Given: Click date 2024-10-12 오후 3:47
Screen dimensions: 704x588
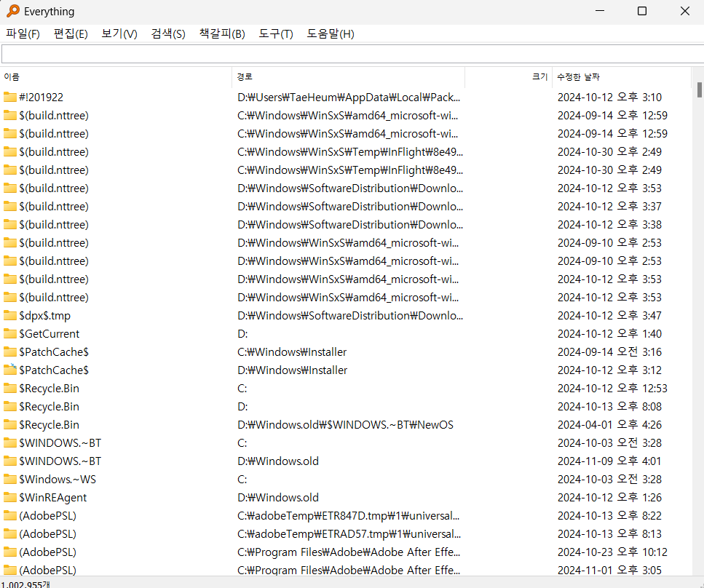Looking at the screenshot, I should pos(609,316).
